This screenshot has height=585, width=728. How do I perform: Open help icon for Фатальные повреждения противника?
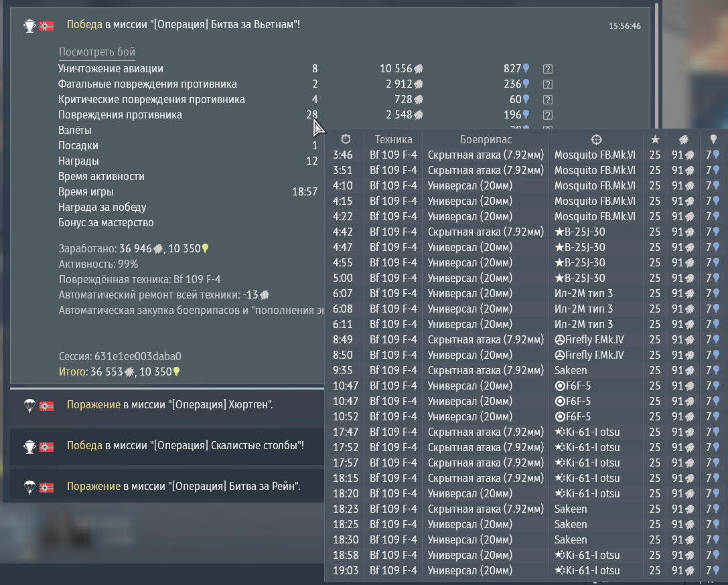(x=547, y=84)
